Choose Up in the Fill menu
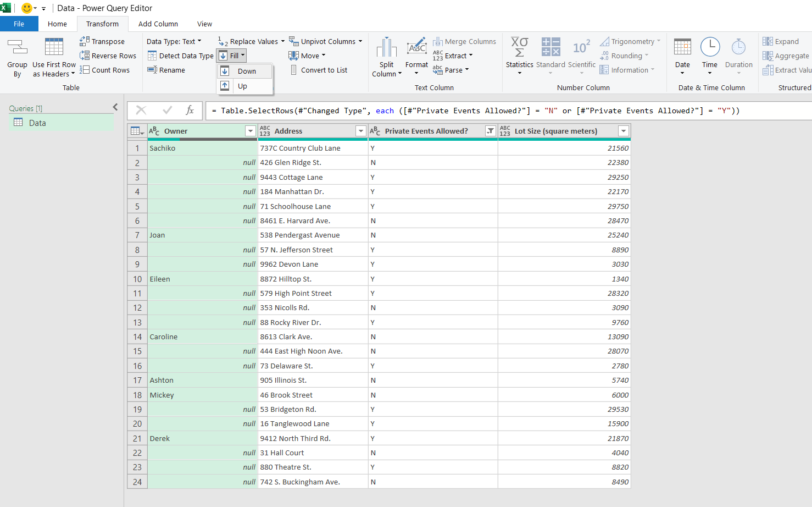812x507 pixels. click(x=242, y=86)
